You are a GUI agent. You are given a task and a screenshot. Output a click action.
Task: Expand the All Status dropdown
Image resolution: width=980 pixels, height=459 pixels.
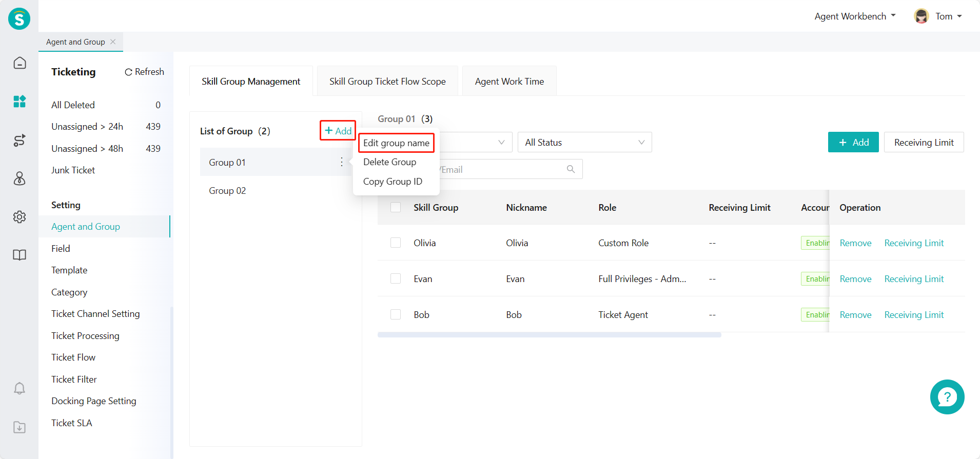coord(585,142)
